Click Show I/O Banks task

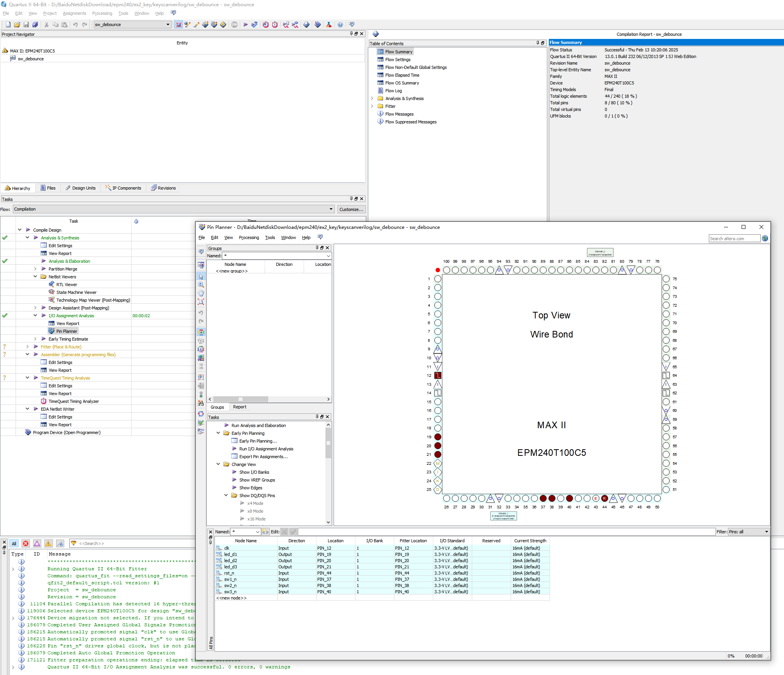(x=254, y=472)
